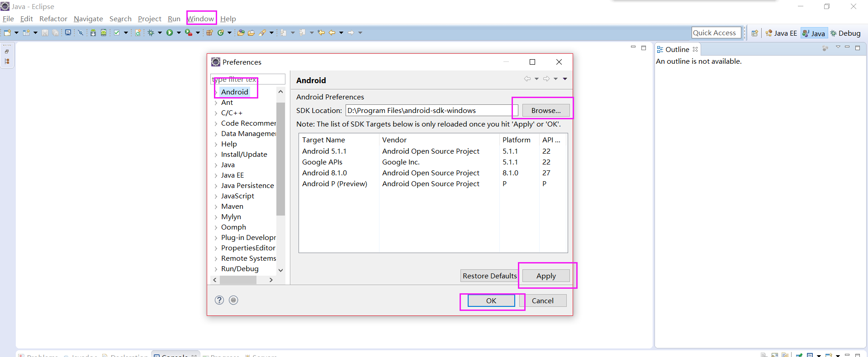This screenshot has height=357, width=868.
Task: Open the dropdown beside the New wizard icon
Action: (x=16, y=33)
